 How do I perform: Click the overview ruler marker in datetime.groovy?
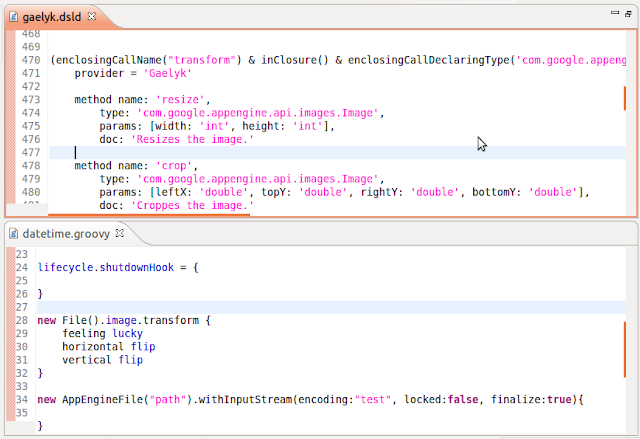624,349
